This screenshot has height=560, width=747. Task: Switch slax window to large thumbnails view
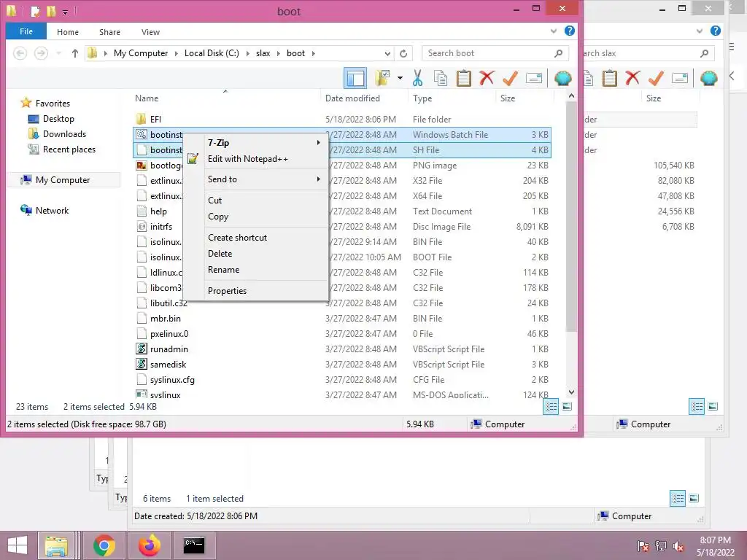pos(713,407)
